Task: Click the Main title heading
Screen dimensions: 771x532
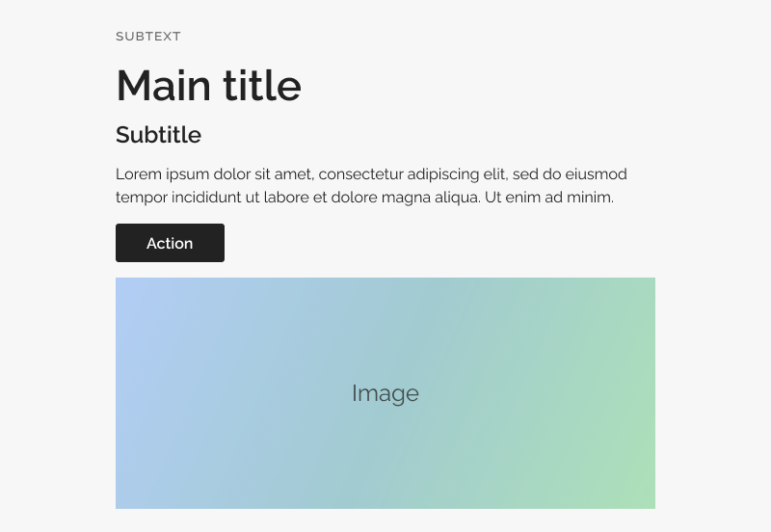Action: pyautogui.click(x=208, y=86)
